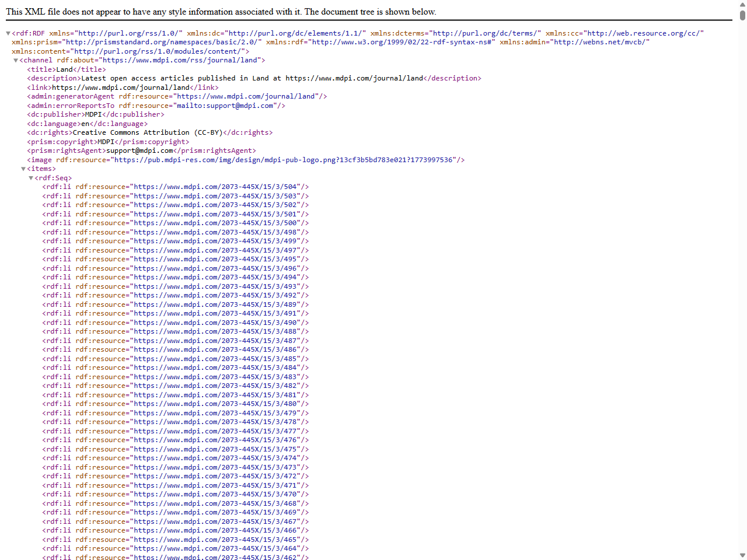
Task: Click the prism:rightsAgent support email line
Action: tap(141, 150)
